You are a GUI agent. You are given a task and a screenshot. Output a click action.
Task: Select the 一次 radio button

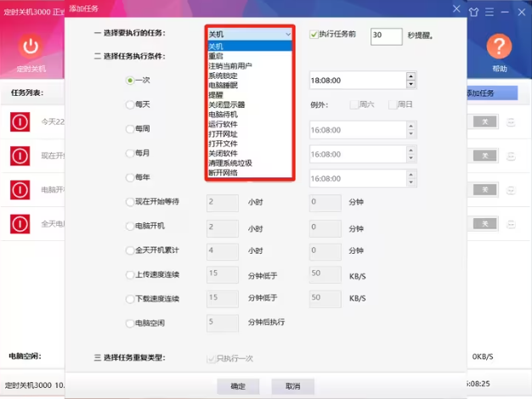[130, 81]
